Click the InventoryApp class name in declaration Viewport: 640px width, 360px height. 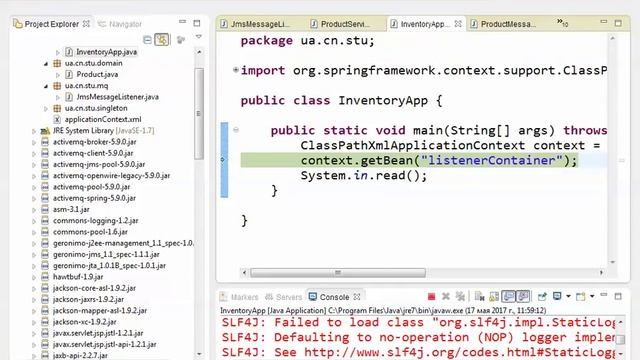click(383, 100)
